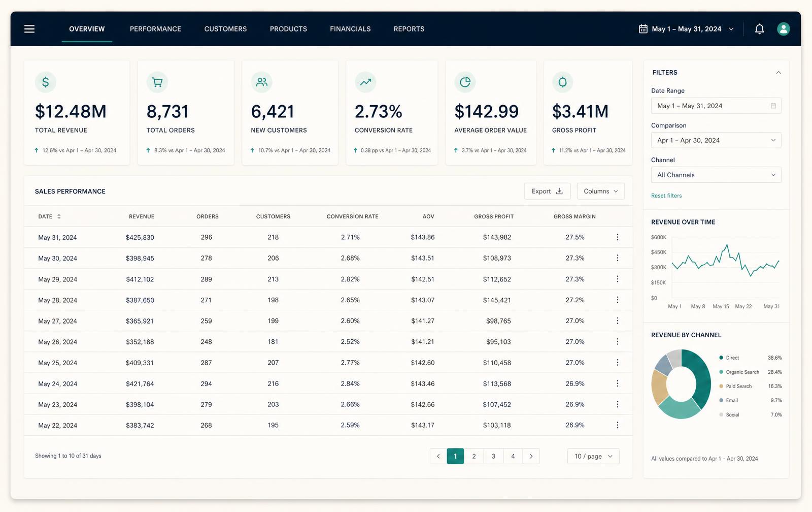Collapse the Filters panel

tap(779, 73)
